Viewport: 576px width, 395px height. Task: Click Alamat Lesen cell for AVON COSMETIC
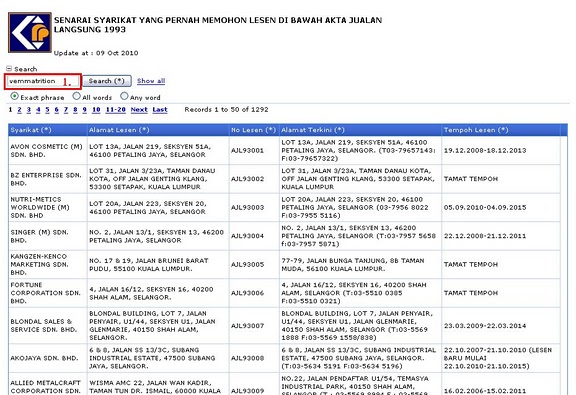coord(158,151)
